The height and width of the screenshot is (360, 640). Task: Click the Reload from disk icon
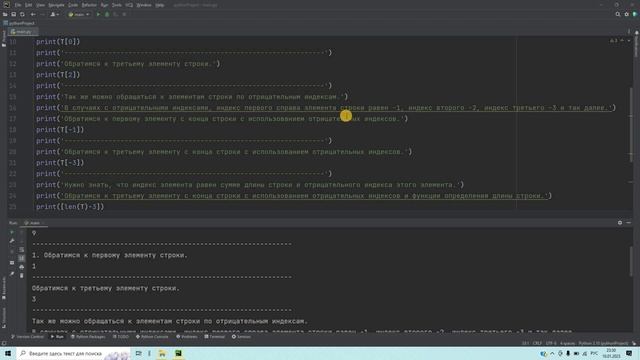pyautogui.click(x=22, y=14)
